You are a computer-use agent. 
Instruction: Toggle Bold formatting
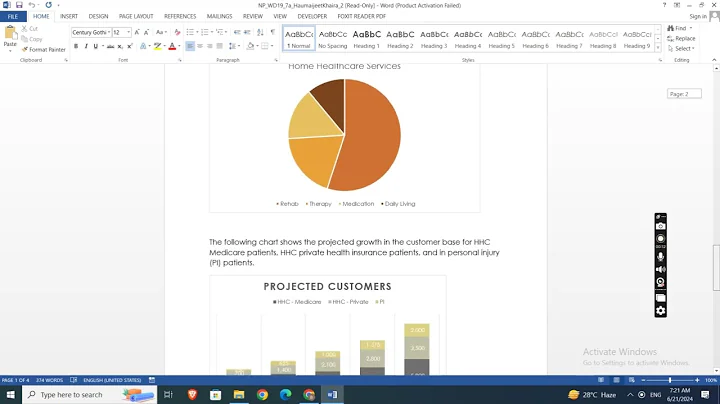[x=76, y=46]
